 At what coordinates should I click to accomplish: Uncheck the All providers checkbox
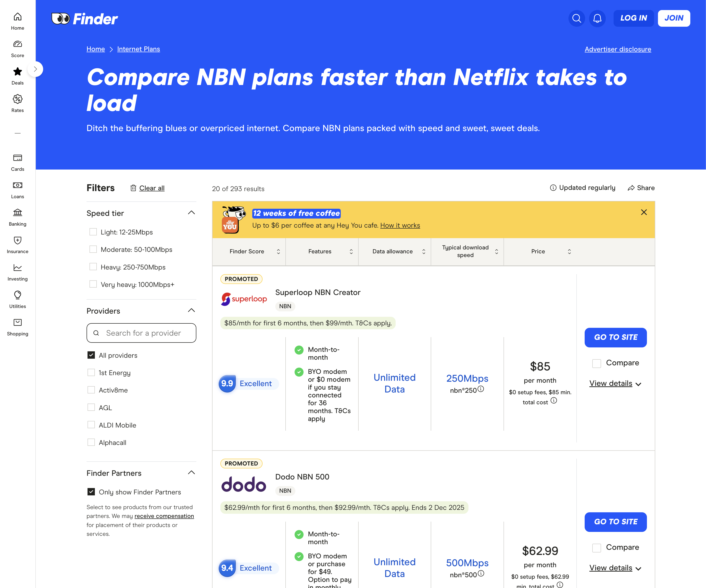[x=91, y=355]
